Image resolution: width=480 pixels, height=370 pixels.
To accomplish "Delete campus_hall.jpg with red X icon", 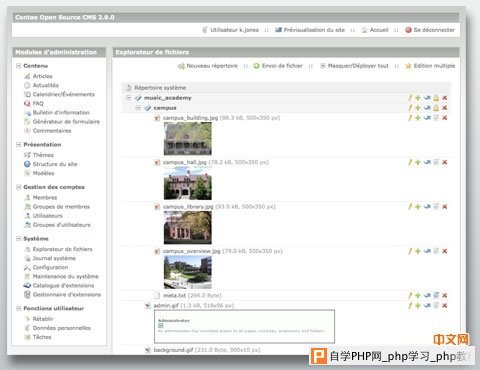I will (x=445, y=162).
